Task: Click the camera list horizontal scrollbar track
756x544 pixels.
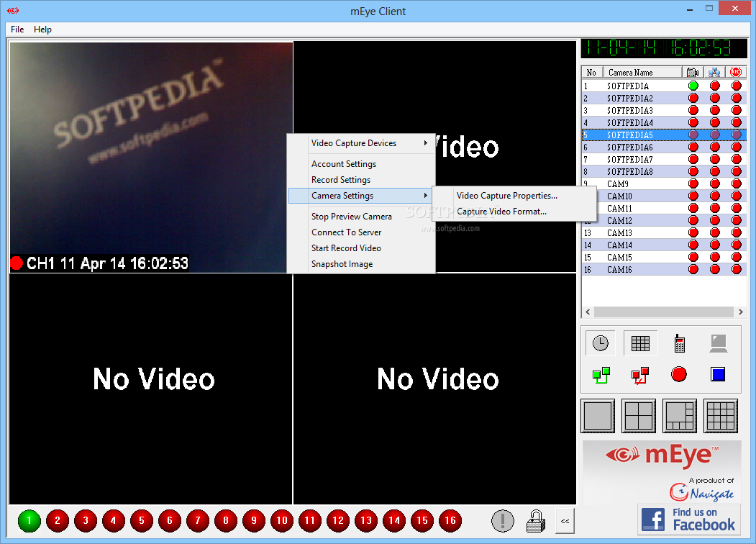Action: [664, 312]
